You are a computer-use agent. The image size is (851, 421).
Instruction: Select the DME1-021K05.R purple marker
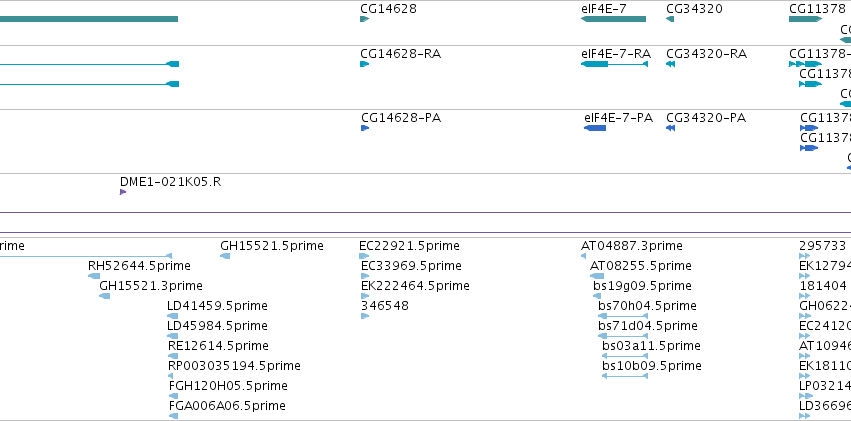[x=123, y=192]
